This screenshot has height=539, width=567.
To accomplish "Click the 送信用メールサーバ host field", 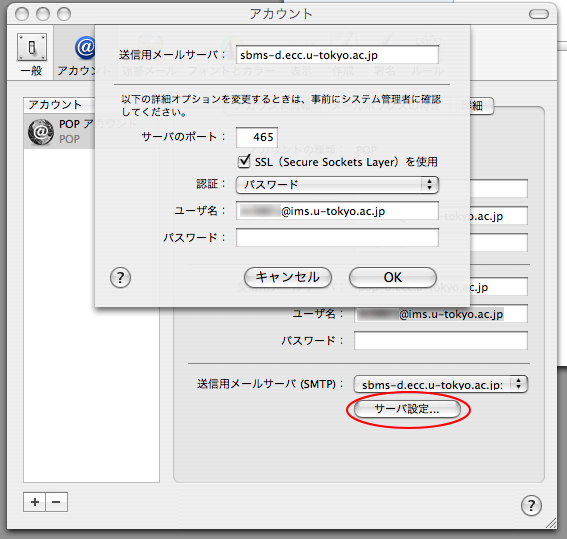I will click(x=337, y=55).
